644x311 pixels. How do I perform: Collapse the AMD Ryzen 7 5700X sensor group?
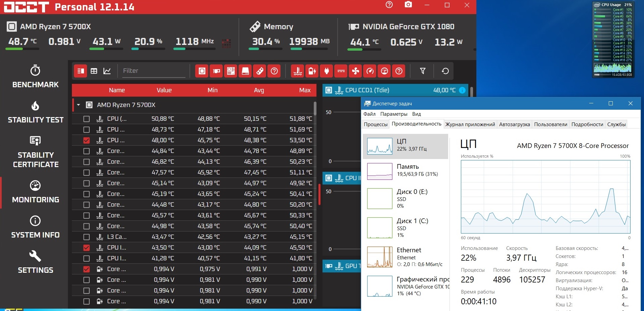point(78,105)
